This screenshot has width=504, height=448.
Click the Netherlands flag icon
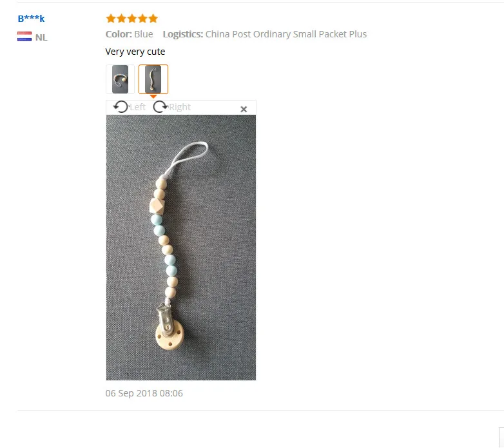click(24, 36)
